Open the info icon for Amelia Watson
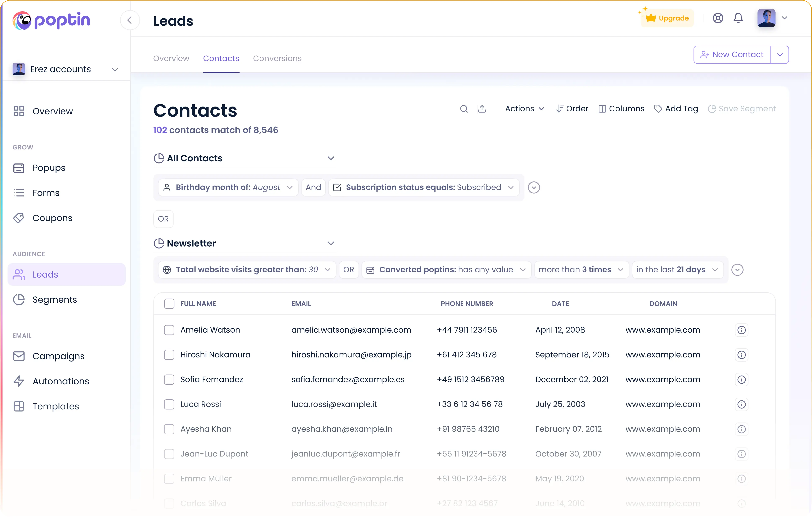Viewport: 812px width, 517px height. (741, 330)
